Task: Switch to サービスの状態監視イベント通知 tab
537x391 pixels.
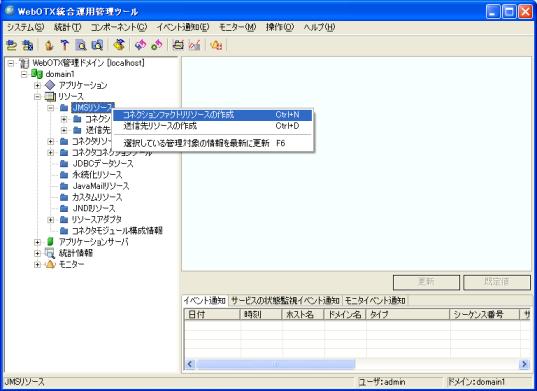Action: click(285, 300)
